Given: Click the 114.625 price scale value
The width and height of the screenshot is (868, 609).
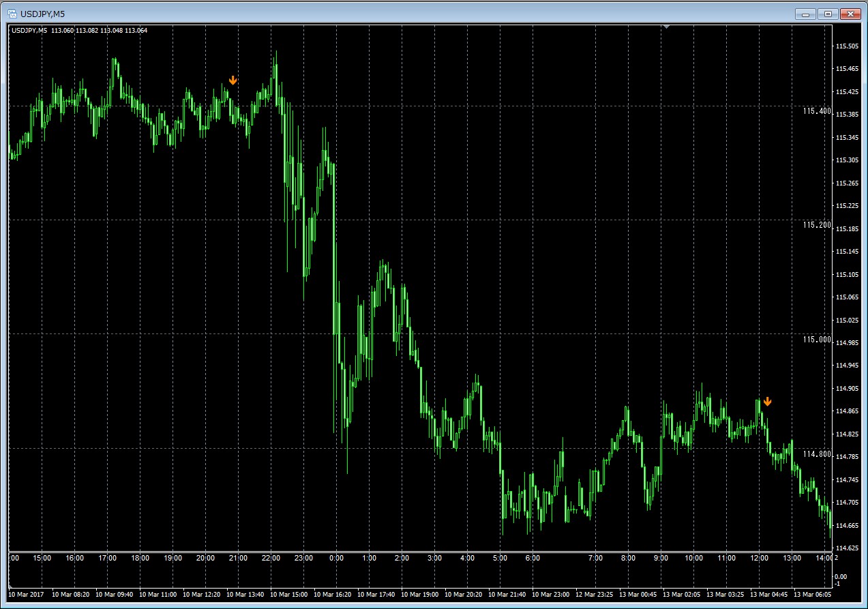Looking at the screenshot, I should point(846,548).
